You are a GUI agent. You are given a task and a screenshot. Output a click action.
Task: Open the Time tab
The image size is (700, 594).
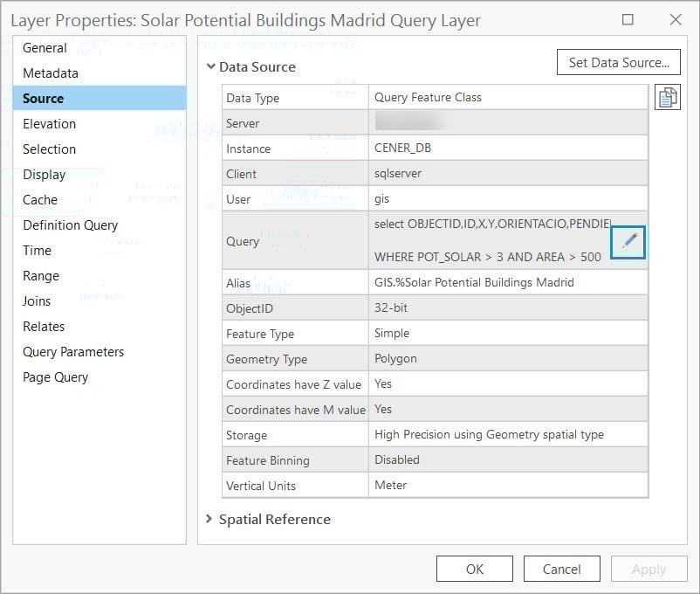pos(38,250)
